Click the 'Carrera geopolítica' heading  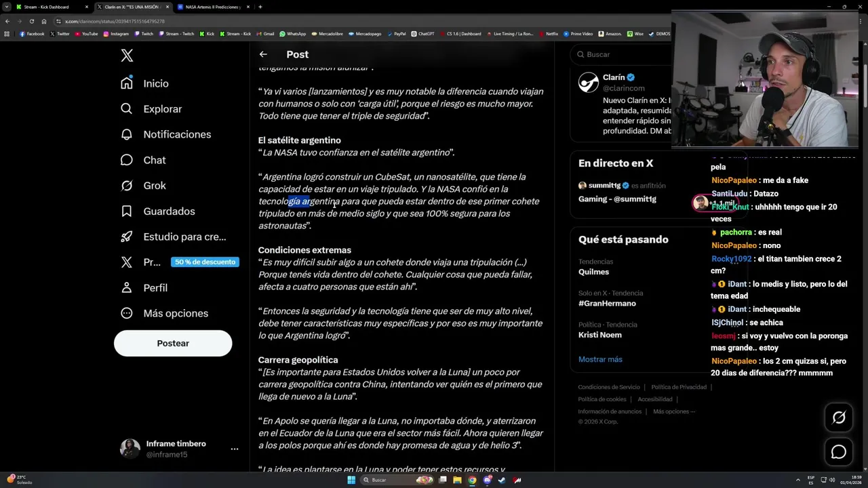[x=298, y=360]
